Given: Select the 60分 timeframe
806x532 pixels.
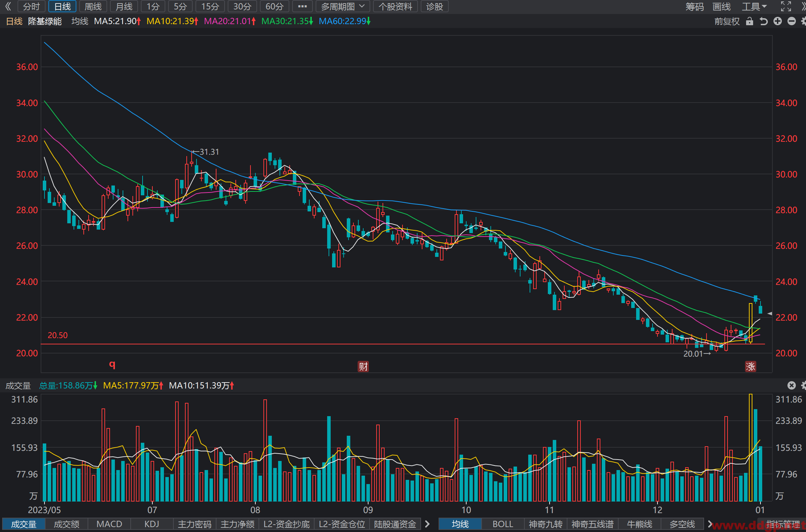Looking at the screenshot, I should (x=274, y=6).
